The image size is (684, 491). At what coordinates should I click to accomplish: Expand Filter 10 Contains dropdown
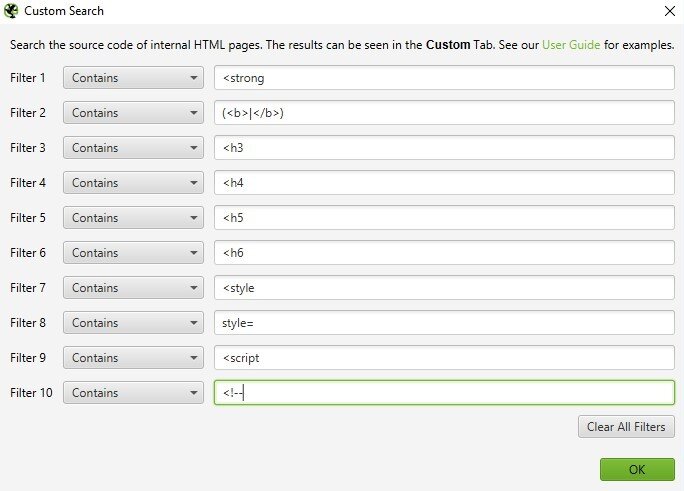coord(133,392)
